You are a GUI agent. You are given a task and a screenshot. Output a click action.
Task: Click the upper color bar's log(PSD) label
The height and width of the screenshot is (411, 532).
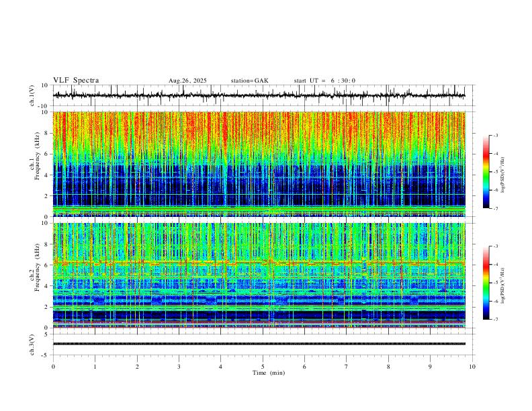pyautogui.click(x=503, y=175)
